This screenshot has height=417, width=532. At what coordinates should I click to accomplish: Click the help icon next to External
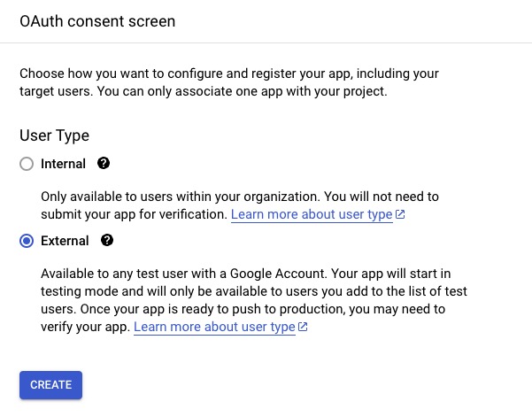tap(107, 241)
